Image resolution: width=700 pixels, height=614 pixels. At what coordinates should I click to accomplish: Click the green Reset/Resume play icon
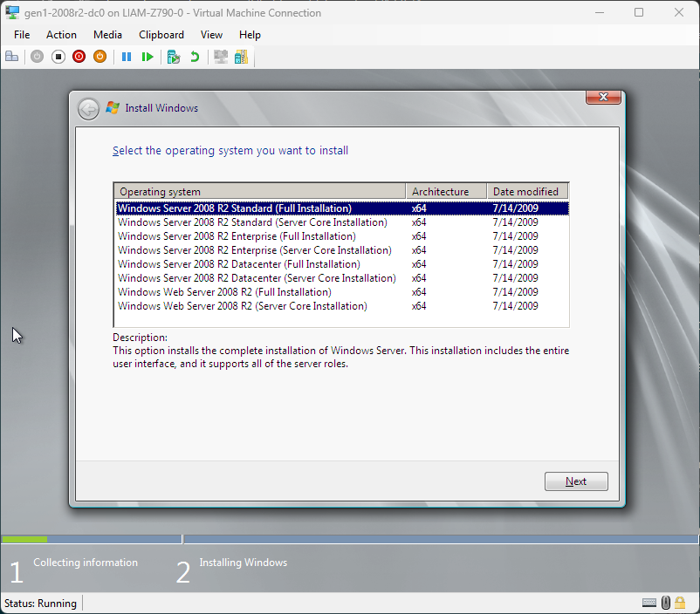[148, 57]
